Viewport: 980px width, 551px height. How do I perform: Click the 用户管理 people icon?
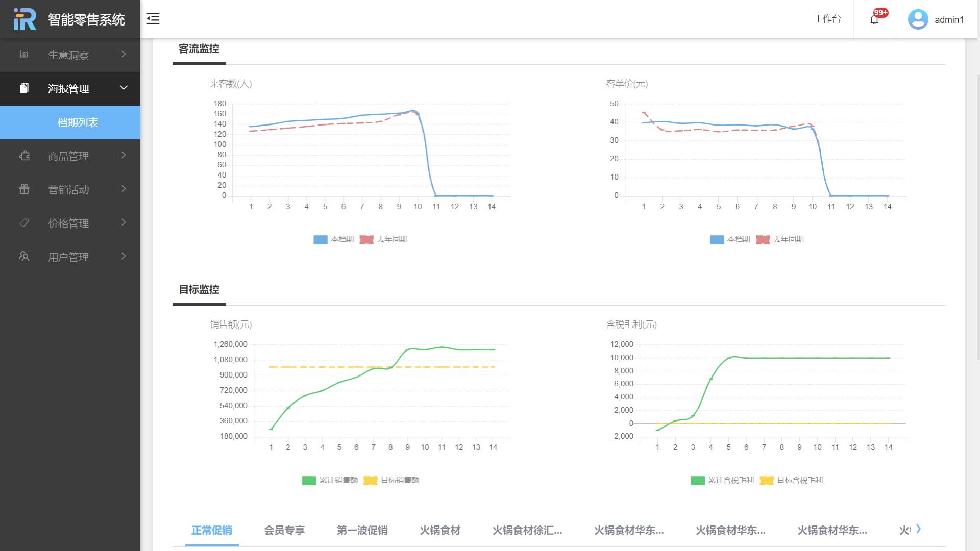(24, 257)
